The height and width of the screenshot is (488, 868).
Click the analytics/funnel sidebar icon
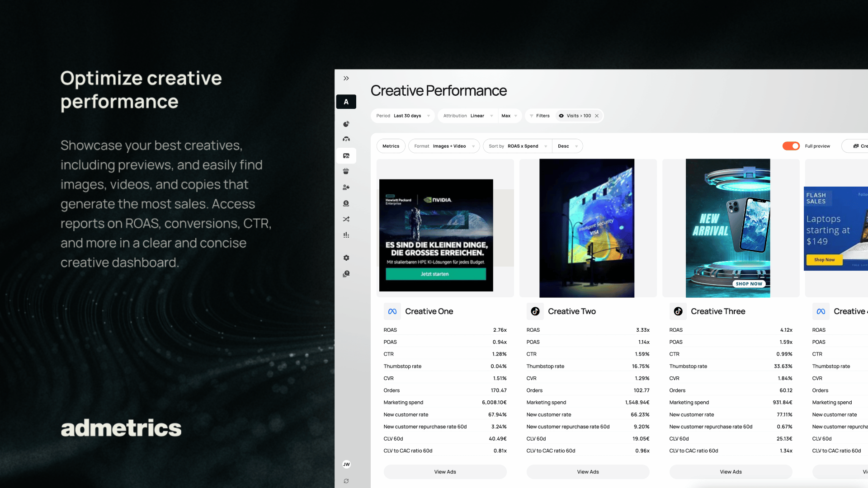(x=346, y=235)
